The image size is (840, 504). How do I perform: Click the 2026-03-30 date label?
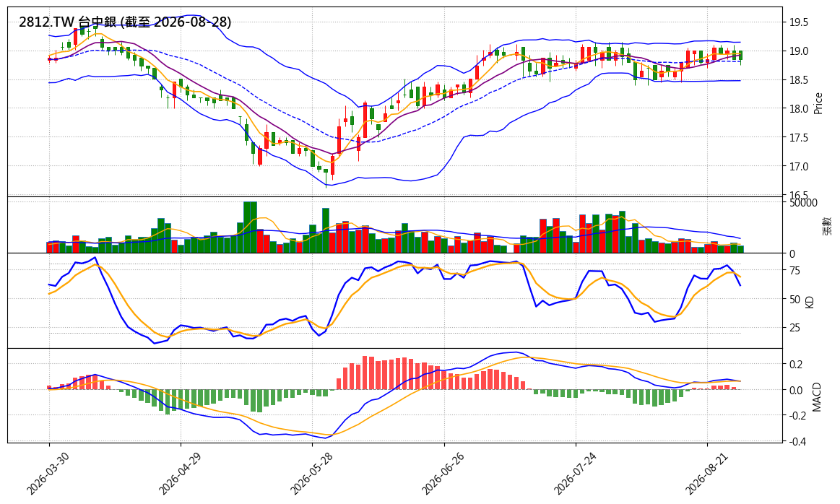click(48, 473)
